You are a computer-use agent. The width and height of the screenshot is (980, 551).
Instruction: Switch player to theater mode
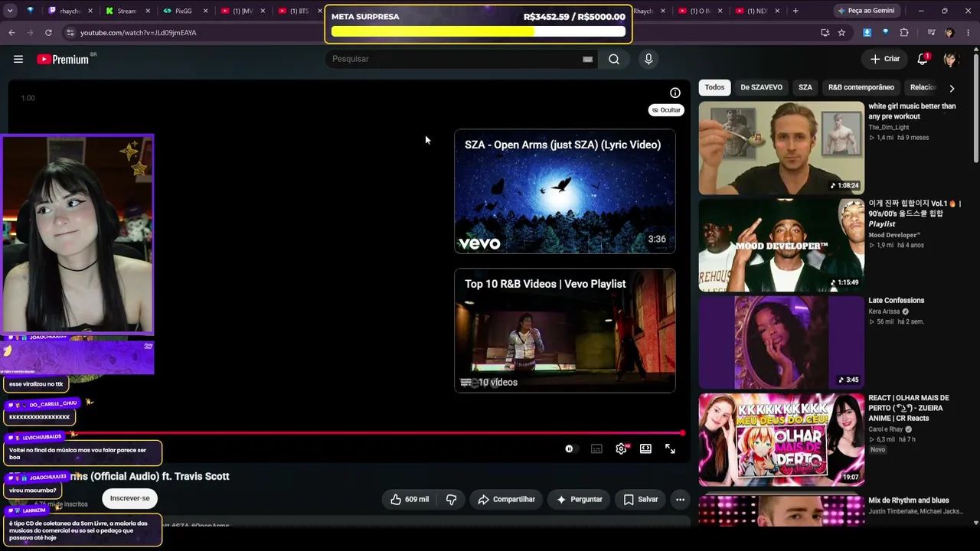pos(645,449)
